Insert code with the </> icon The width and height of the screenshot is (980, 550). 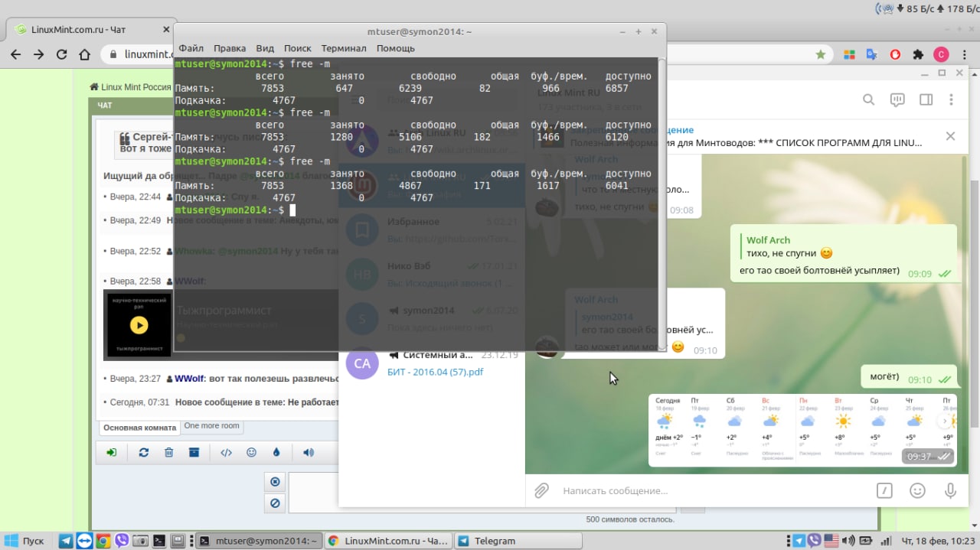226,453
